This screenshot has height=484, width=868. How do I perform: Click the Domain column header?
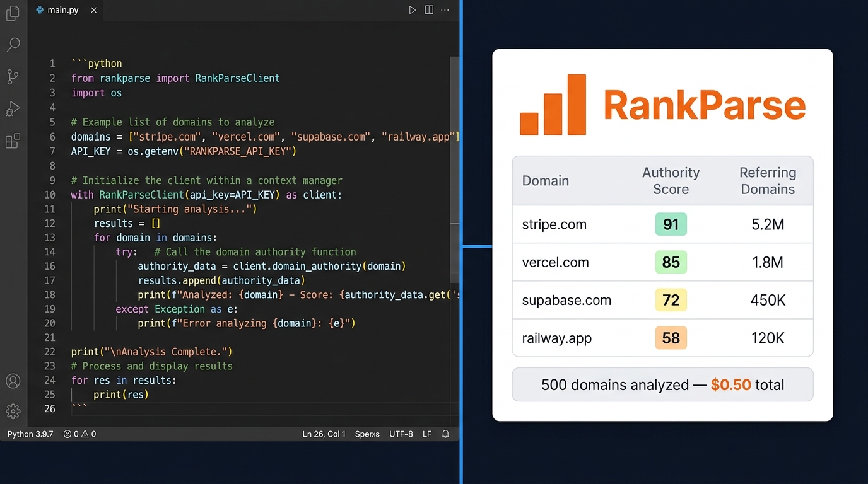click(x=546, y=181)
